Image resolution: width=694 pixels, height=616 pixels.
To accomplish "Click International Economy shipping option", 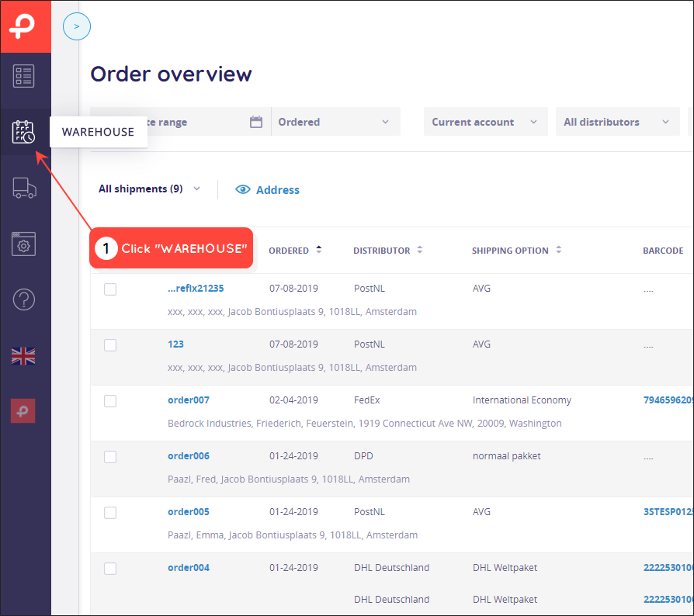I will 522,400.
